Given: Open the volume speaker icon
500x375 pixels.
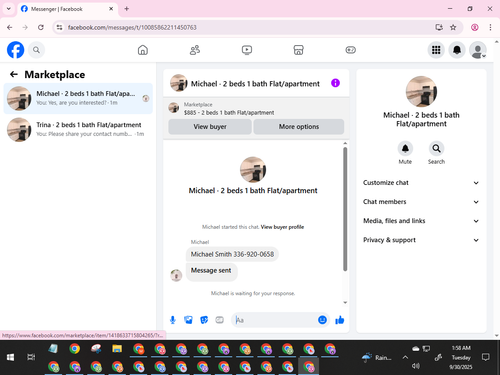Looking at the screenshot, I should pyautogui.click(x=416, y=366).
